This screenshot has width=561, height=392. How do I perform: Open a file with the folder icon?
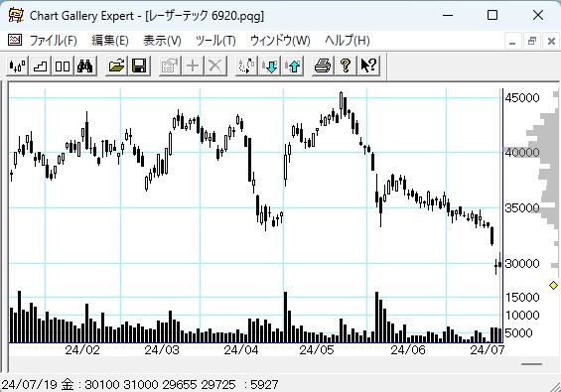tap(116, 65)
